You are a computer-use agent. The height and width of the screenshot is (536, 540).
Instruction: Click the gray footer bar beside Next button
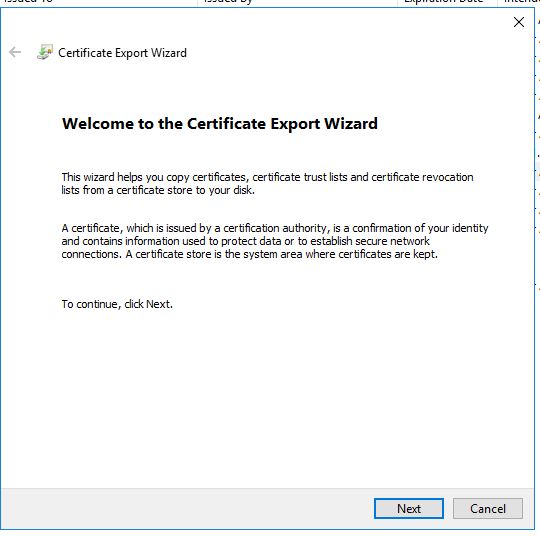187,508
